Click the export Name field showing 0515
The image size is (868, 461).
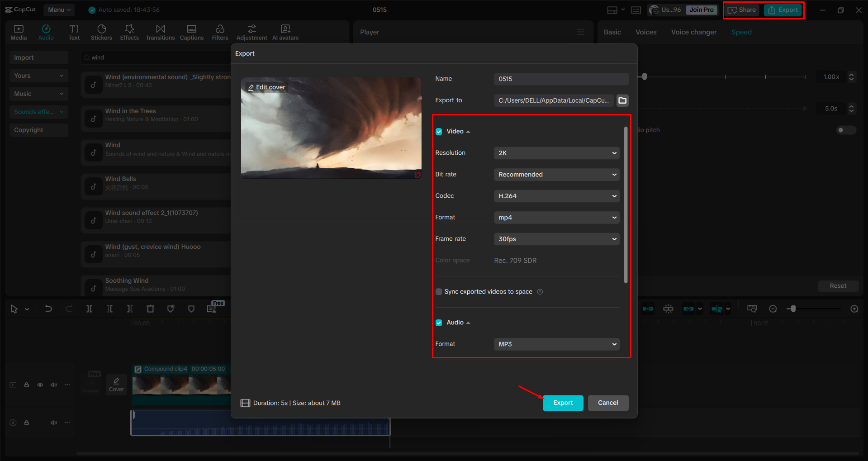point(561,79)
